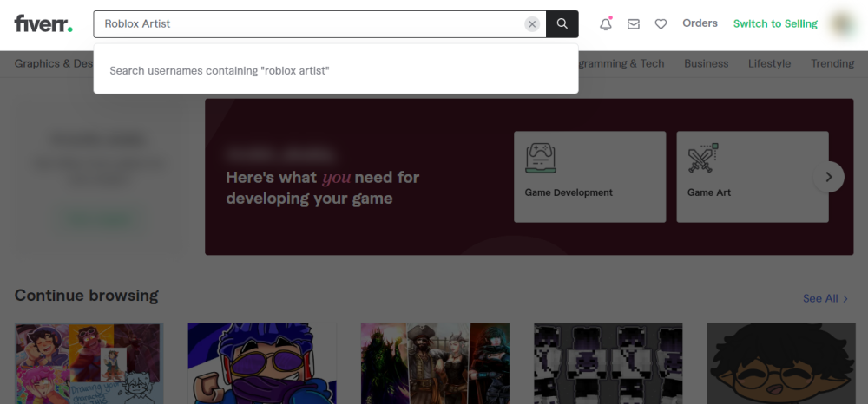
Task: Open the Game Art card
Action: (753, 177)
